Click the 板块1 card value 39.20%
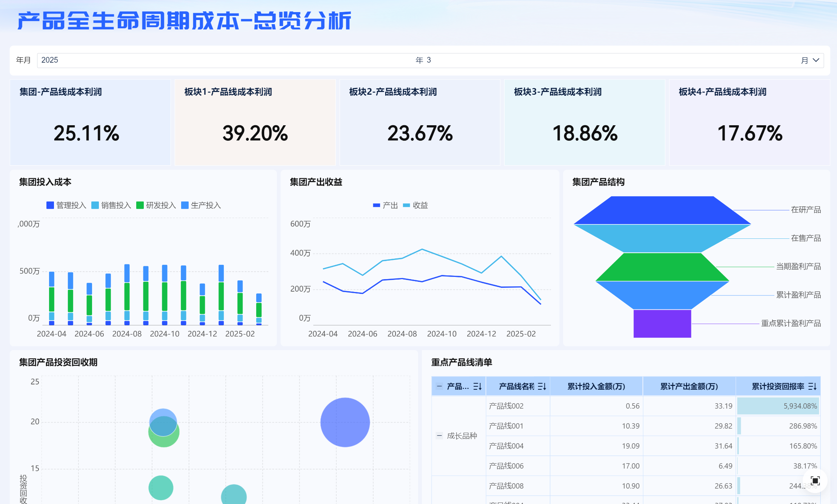 click(x=255, y=134)
